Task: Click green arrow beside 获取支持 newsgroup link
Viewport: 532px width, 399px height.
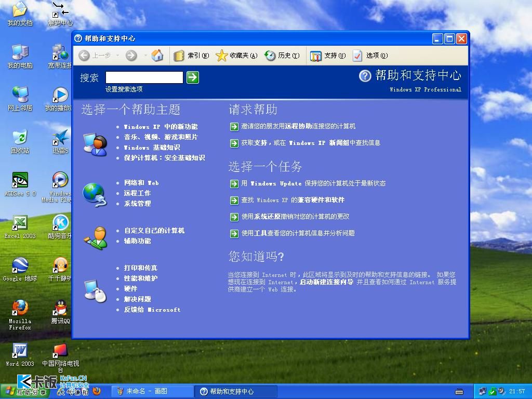Action: click(x=234, y=143)
